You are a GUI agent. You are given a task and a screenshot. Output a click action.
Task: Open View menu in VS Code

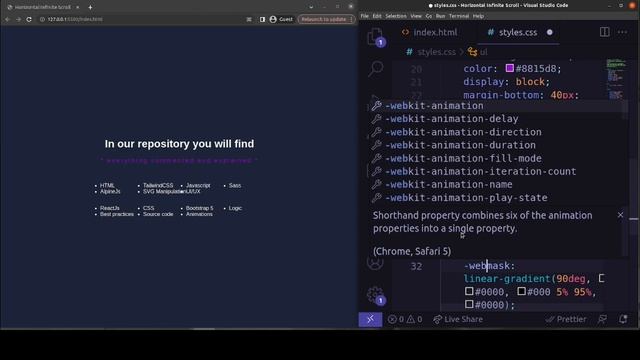point(416,16)
